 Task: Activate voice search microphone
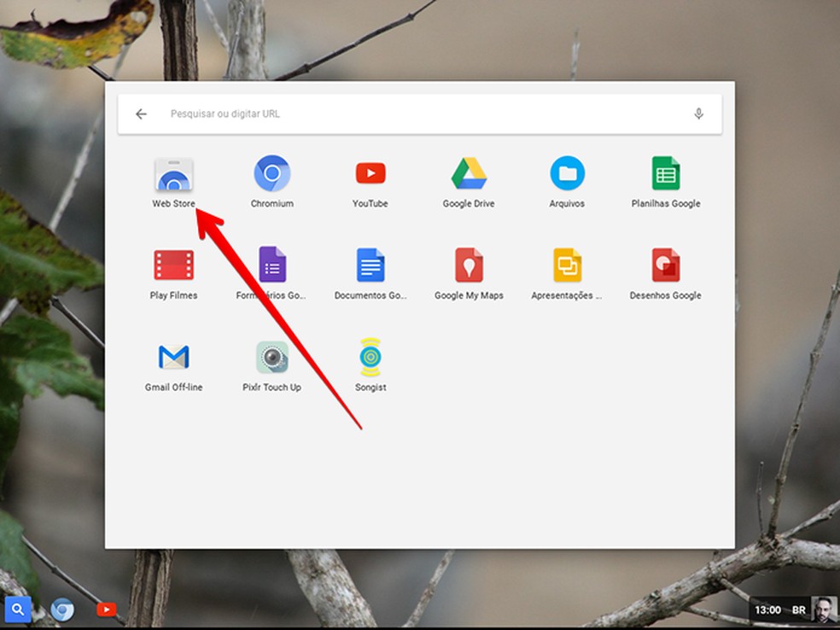(698, 114)
